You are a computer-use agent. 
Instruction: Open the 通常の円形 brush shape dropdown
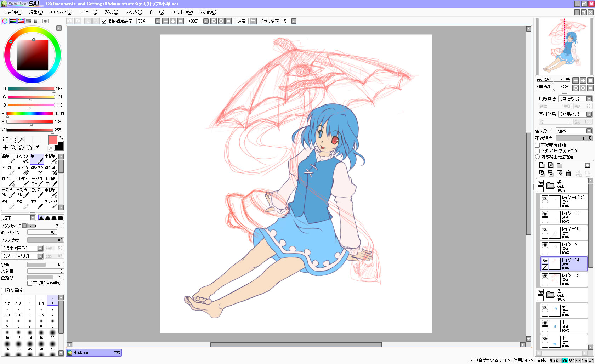(40, 249)
